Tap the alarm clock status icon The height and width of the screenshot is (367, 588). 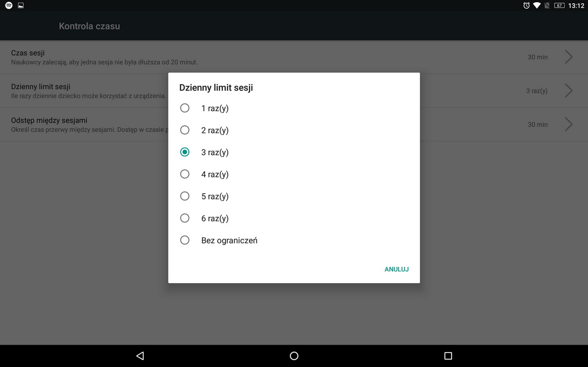tap(526, 5)
